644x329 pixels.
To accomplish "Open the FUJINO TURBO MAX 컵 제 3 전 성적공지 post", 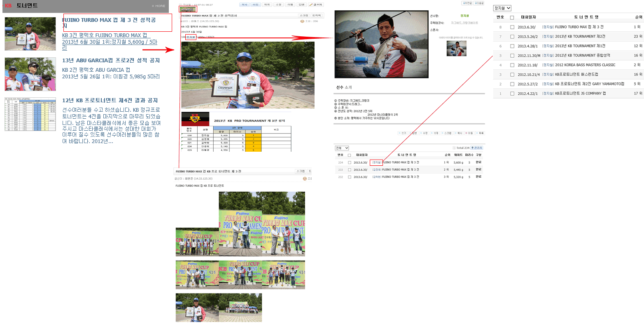I will (109, 23).
